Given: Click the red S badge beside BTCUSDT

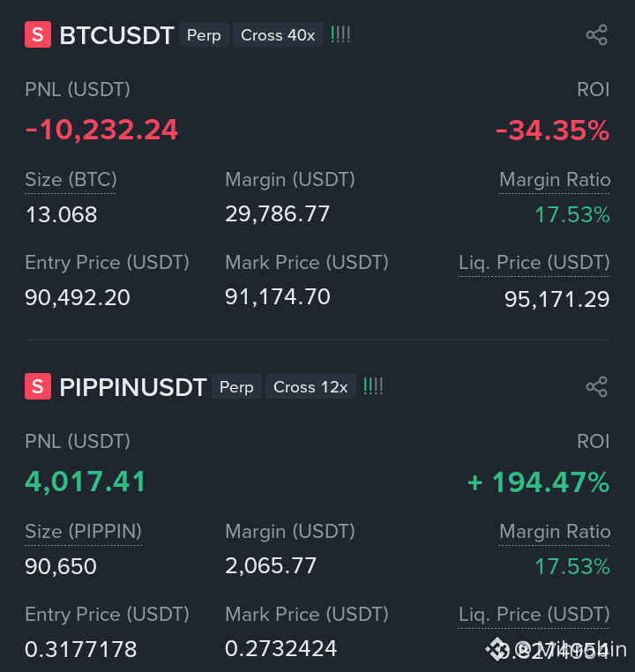Looking at the screenshot, I should (38, 34).
